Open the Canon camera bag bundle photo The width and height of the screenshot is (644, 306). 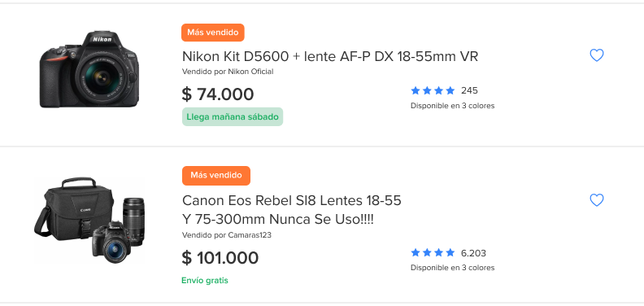point(89,221)
